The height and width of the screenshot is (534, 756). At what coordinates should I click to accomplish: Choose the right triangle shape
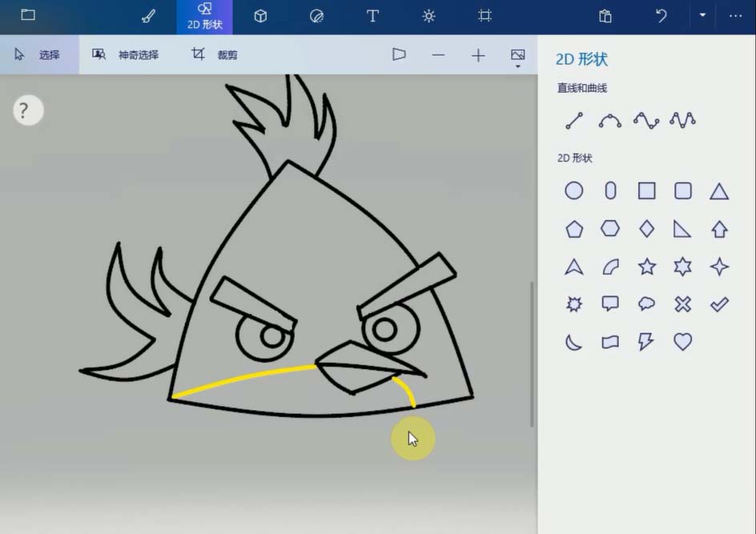682,229
